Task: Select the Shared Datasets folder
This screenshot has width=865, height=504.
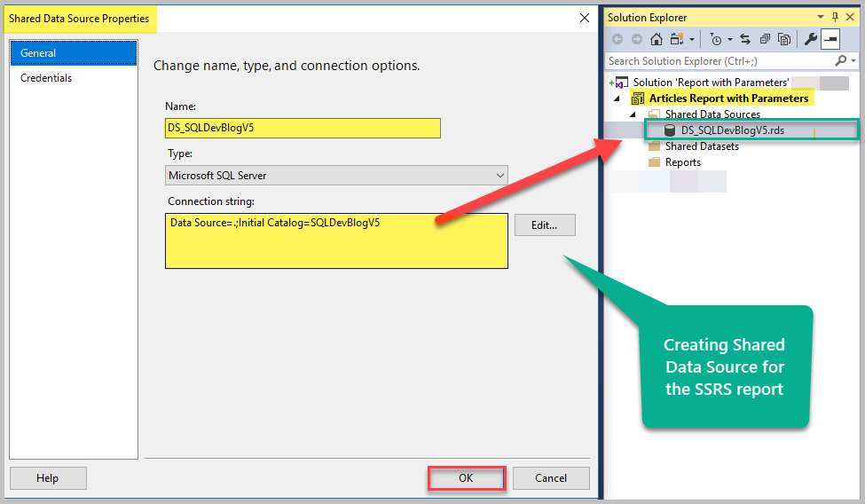Action: coord(702,146)
